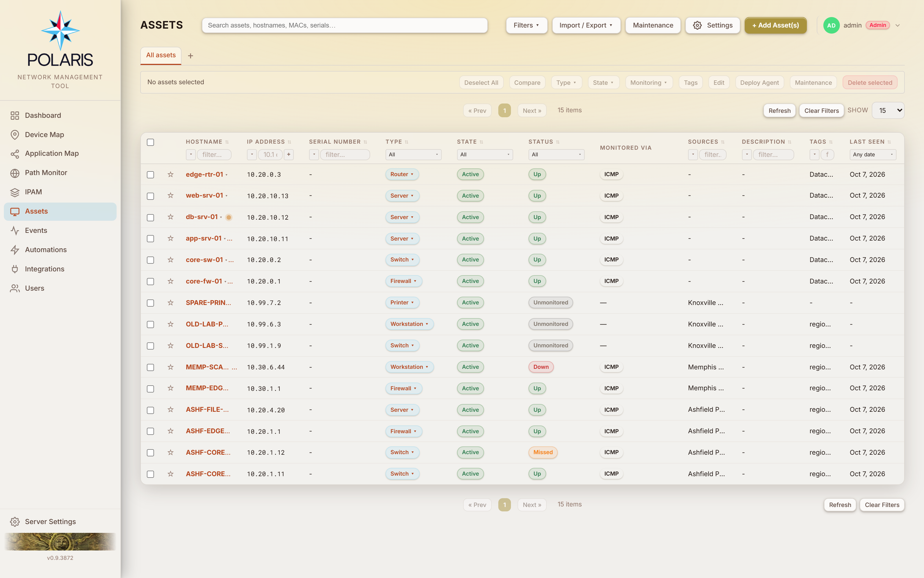Check the MEMP-EDG row checkbox
This screenshot has width=924, height=578.
pos(150,389)
